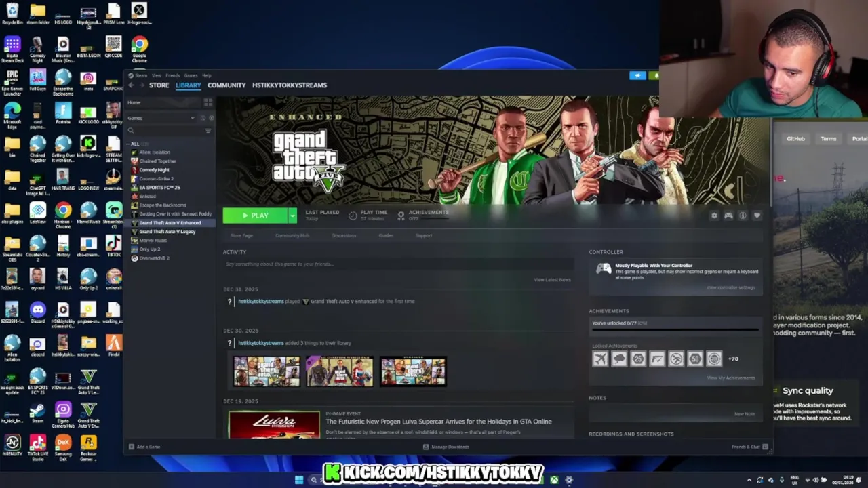868x488 pixels.
Task: Select Marvel Rivals in the game list
Action: click(x=153, y=241)
